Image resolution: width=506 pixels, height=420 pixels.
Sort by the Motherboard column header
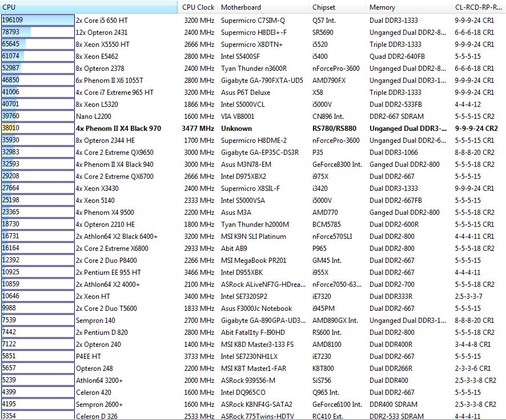[263, 7]
